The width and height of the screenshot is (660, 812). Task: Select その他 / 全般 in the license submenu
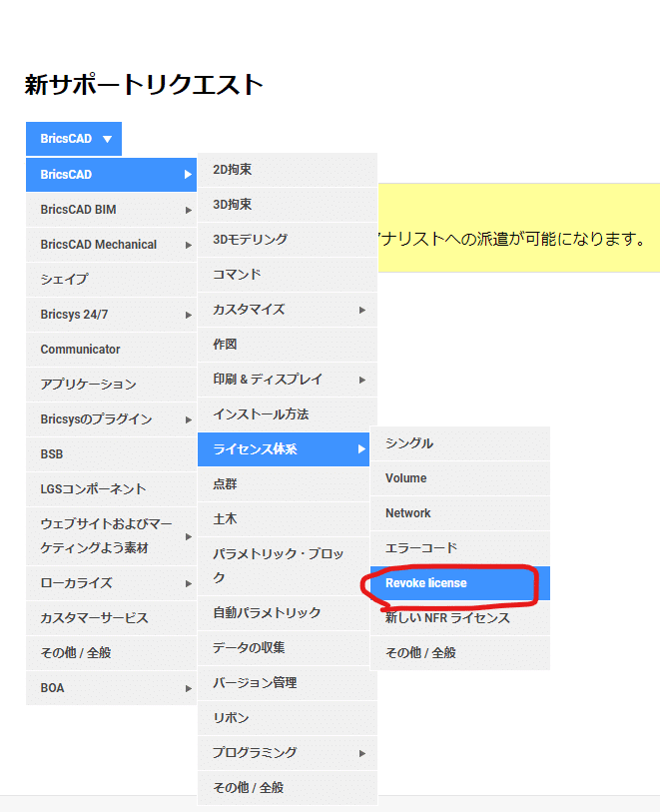click(x=460, y=653)
